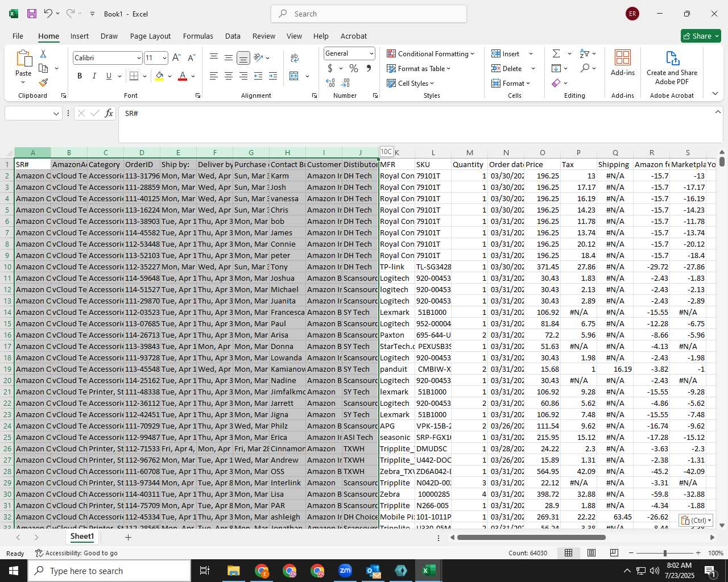
Task: Click the Paste clipboard icon
Action: (23, 59)
